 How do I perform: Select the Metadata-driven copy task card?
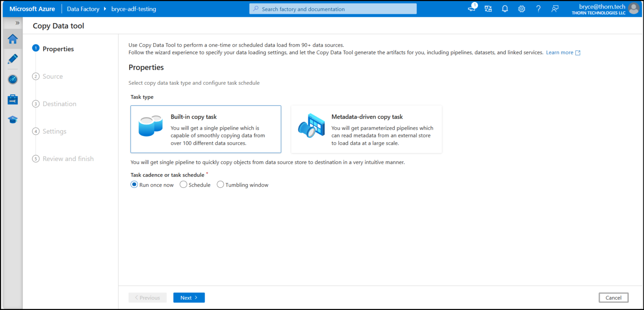click(366, 129)
